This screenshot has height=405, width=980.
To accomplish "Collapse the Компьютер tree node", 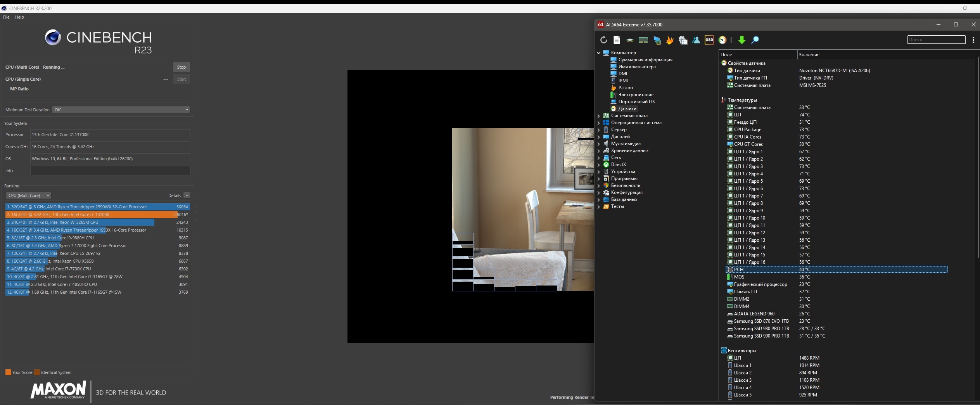I will tap(598, 53).
